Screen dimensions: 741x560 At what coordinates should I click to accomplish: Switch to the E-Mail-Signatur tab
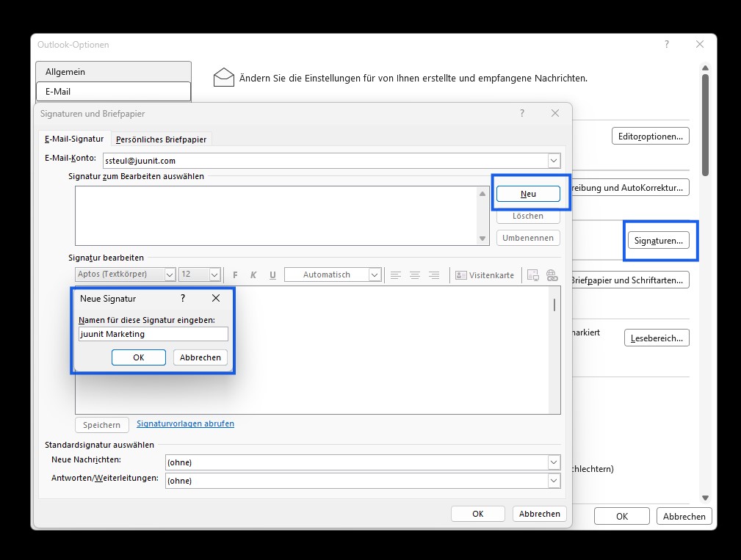tap(74, 139)
